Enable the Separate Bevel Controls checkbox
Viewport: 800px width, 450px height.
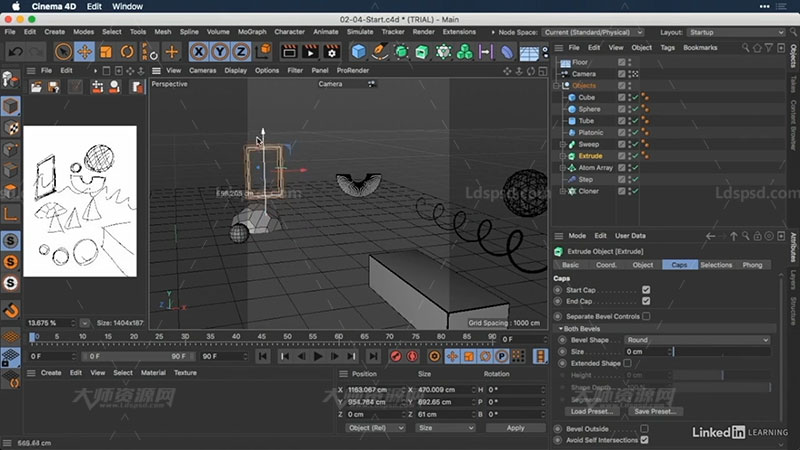645,316
